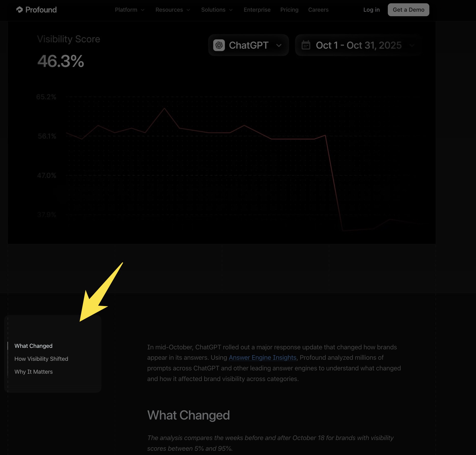Open the Oct 1 - Oct 31, 2025 date dropdown
This screenshot has height=455, width=476.
(358, 45)
